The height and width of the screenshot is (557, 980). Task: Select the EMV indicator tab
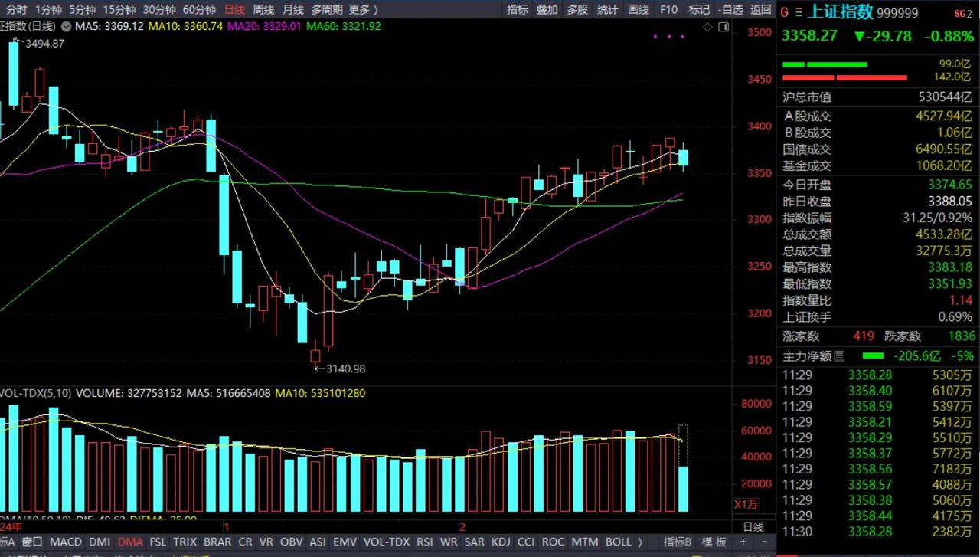pos(345,542)
